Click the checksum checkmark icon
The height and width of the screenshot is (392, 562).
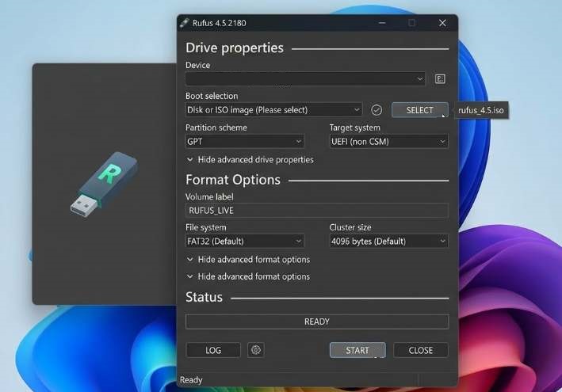tap(377, 110)
